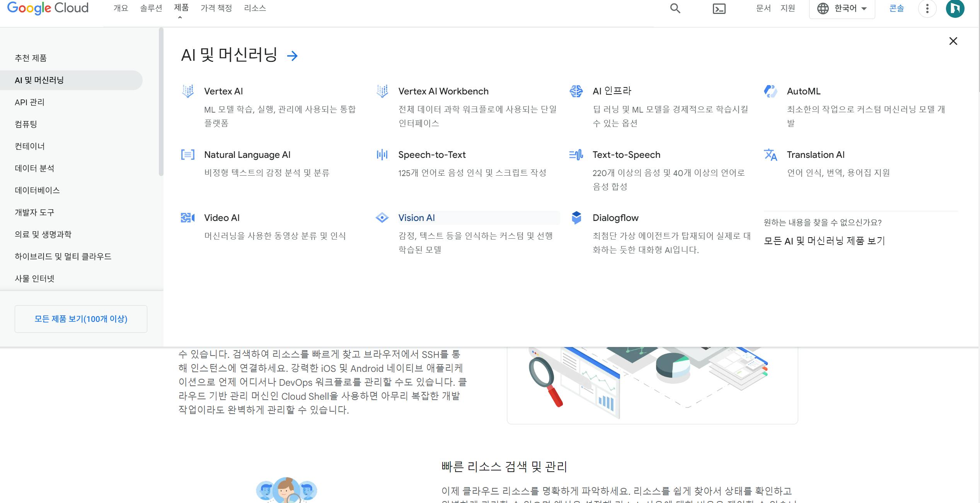The height and width of the screenshot is (503, 980).
Task: Click the Translation AI icon
Action: pos(770,155)
